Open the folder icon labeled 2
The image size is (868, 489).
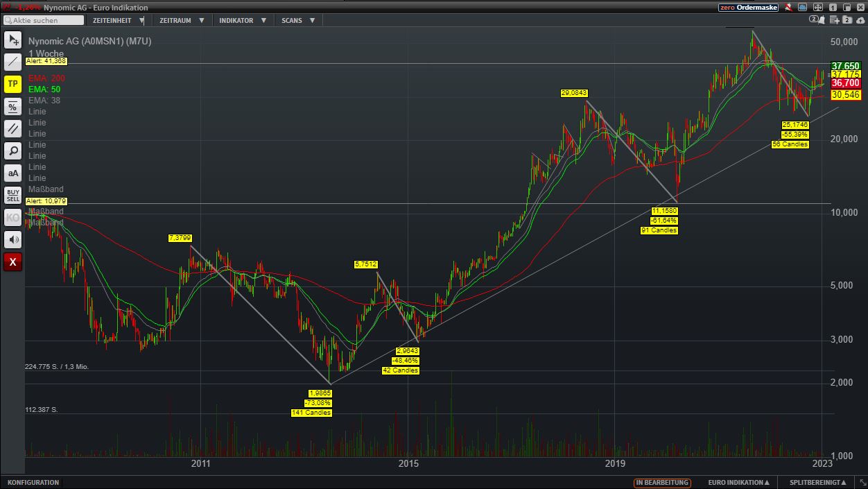pyautogui.click(x=847, y=20)
